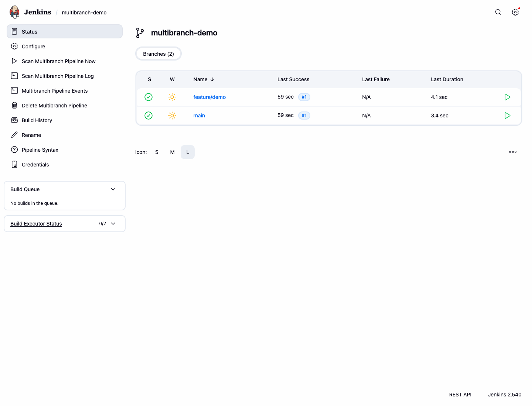Sort by the W weather column header

click(172, 79)
